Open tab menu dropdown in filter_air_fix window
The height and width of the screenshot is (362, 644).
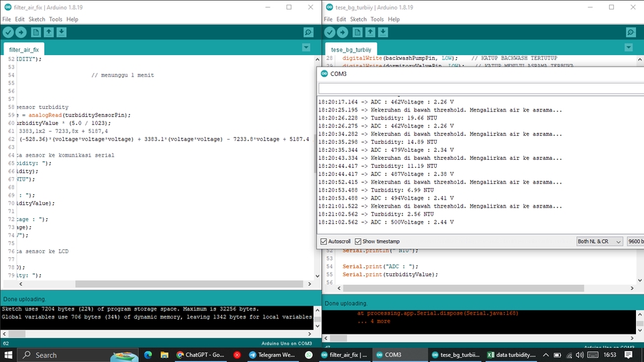point(306,47)
